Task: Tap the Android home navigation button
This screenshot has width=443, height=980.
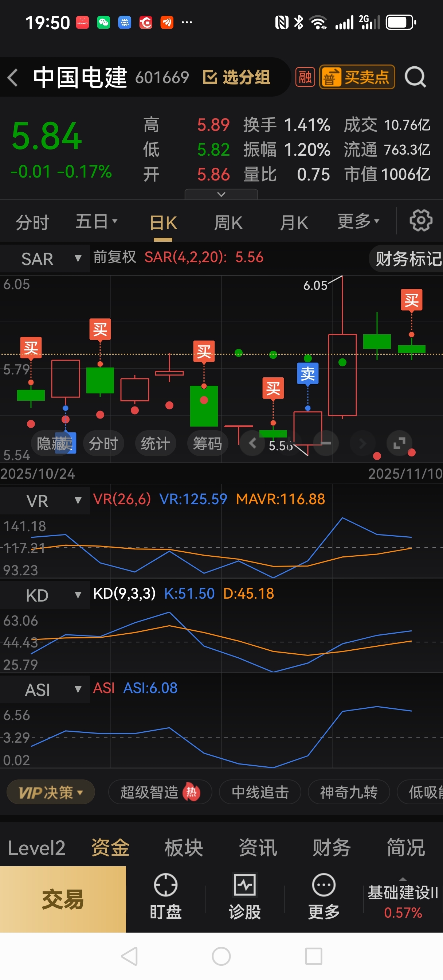Action: [x=221, y=956]
